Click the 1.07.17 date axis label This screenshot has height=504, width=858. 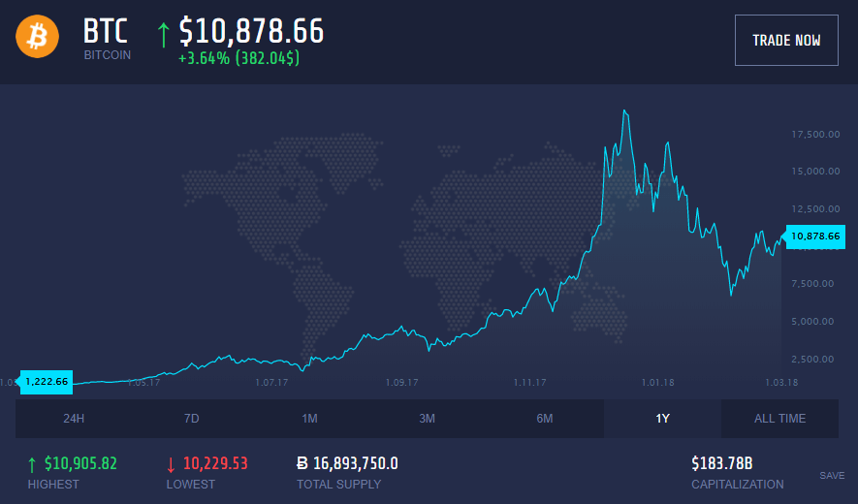pos(271,382)
